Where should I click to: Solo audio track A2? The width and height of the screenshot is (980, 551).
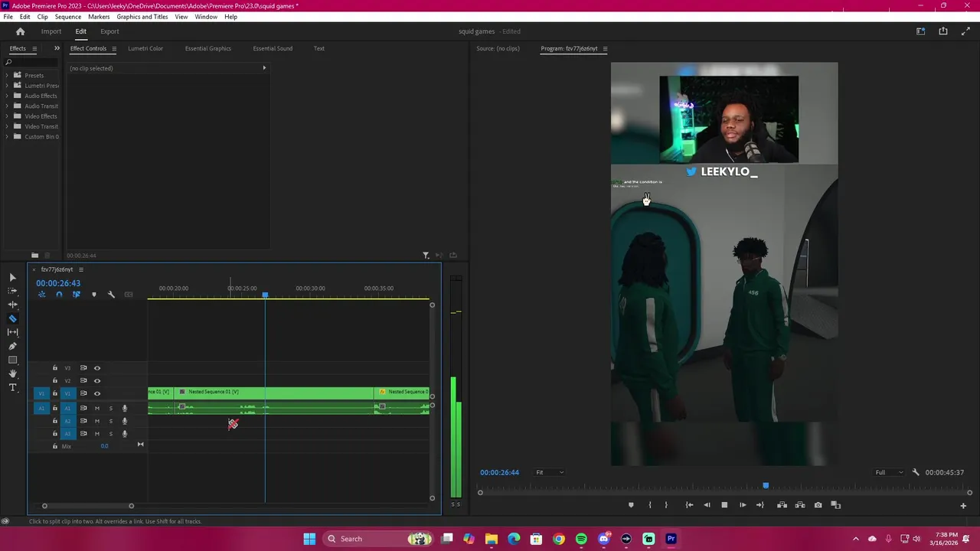point(110,421)
